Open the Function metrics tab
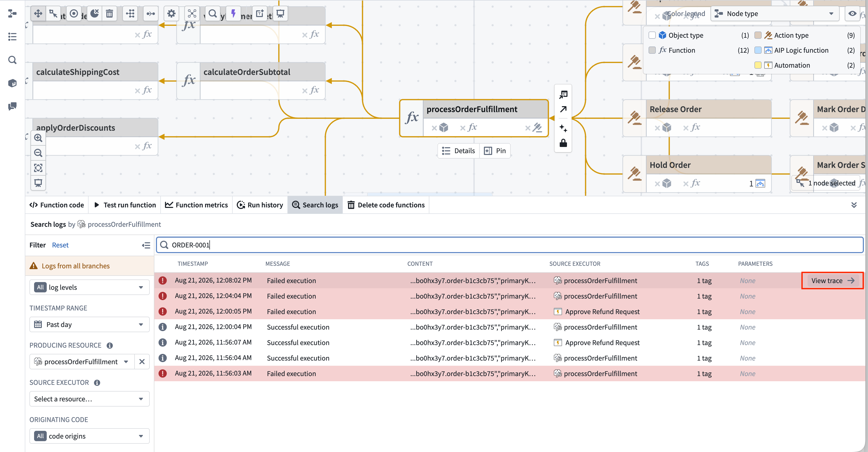The image size is (868, 452). tap(196, 205)
